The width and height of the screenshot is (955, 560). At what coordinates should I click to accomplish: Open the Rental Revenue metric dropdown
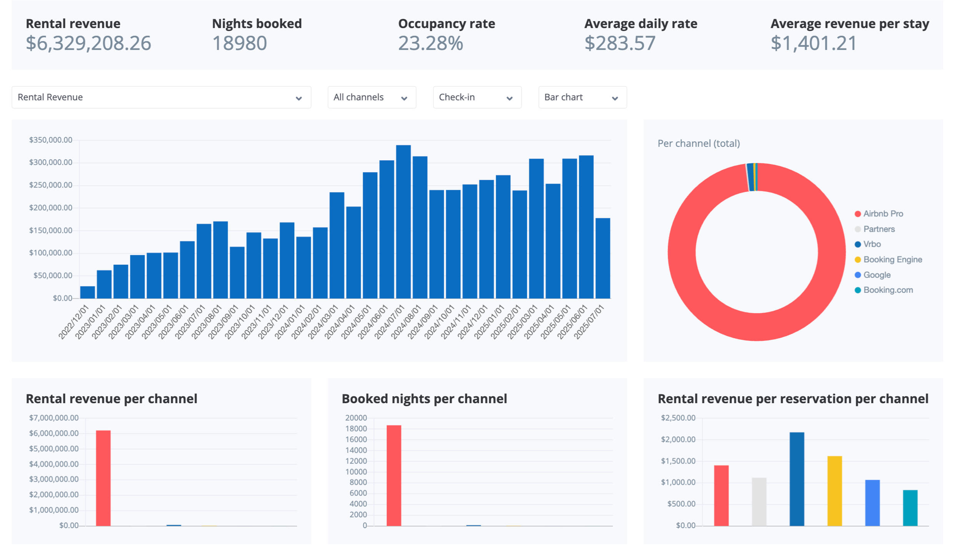pos(161,97)
